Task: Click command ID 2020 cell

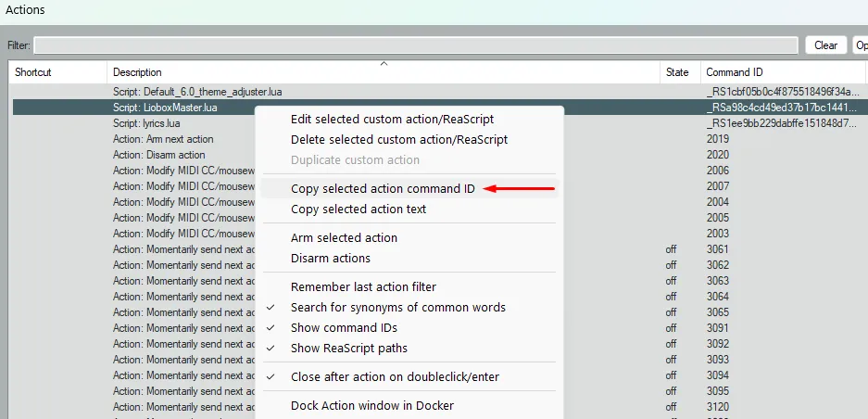Action: point(717,155)
